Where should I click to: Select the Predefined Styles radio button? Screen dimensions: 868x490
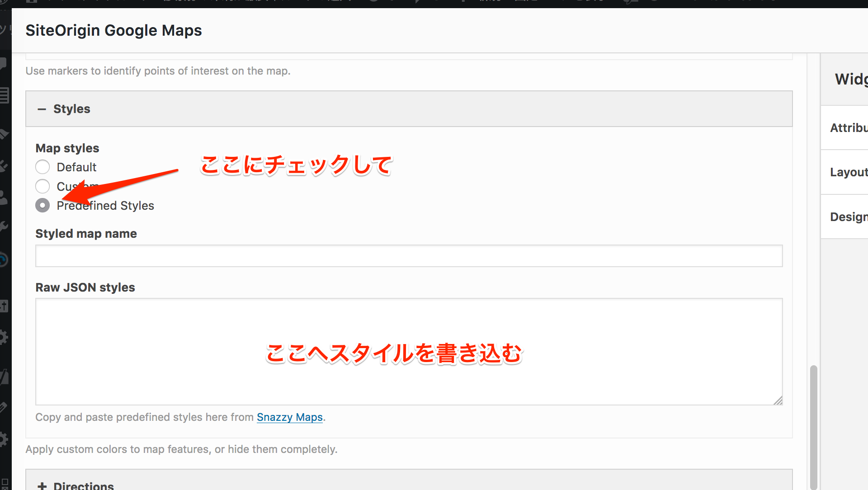pyautogui.click(x=42, y=205)
